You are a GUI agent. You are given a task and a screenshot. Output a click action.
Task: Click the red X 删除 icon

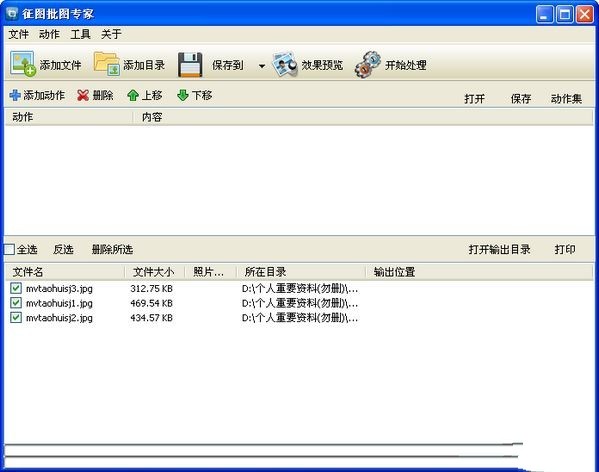pyautogui.click(x=83, y=95)
